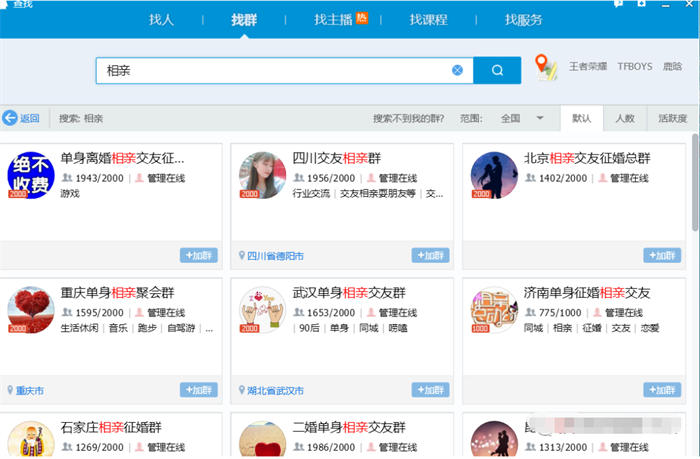Expand the 全国 range dropdown
The image size is (700, 459).
540,118
